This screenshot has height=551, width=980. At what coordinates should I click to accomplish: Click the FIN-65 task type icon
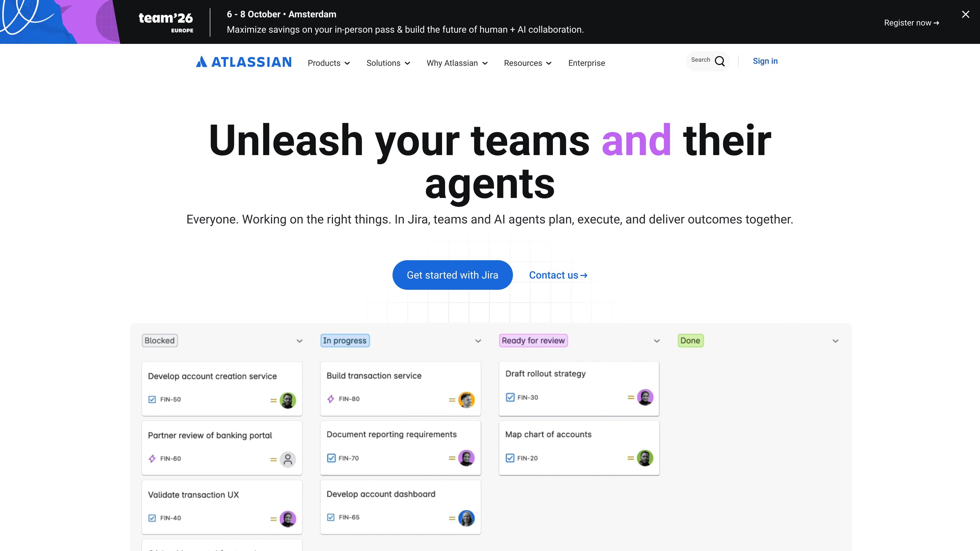331,517
